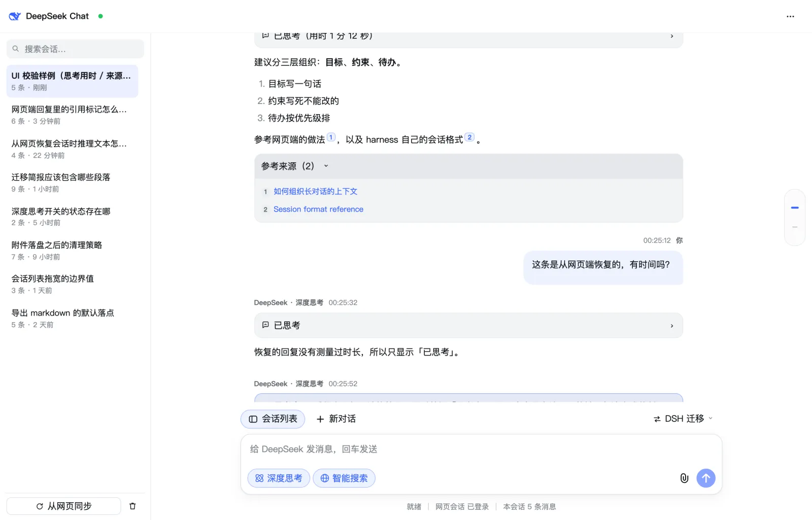This screenshot has height=520, width=812.
Task: Open the DSH 迁移 dropdown
Action: (x=683, y=419)
